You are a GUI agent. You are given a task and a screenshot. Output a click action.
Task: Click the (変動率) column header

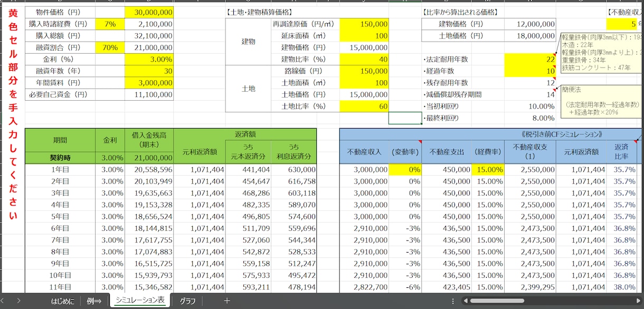pos(405,152)
